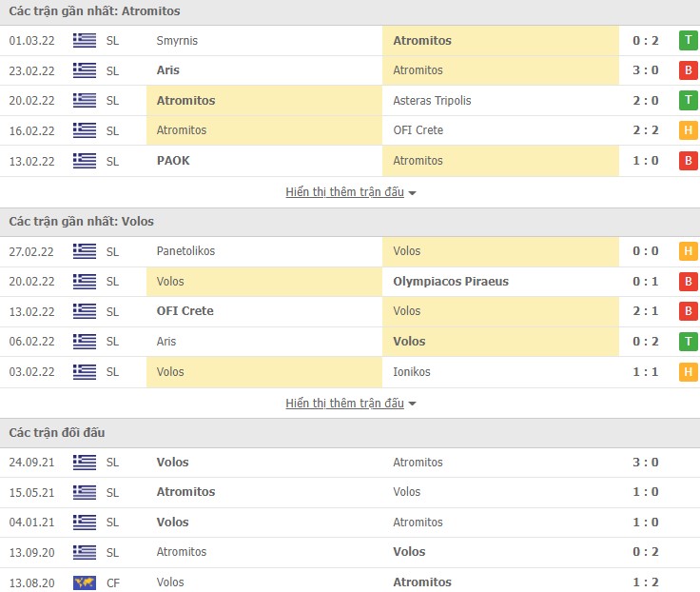Click the world flag icon for 13.08.20 match
Viewport: 700px width, 592px height.
85,582
